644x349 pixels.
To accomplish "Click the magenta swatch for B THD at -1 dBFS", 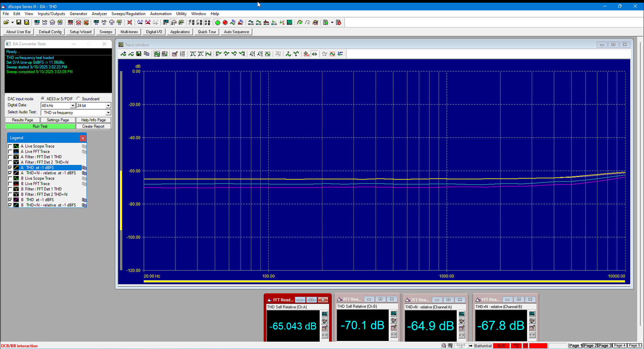I will [x=16, y=200].
